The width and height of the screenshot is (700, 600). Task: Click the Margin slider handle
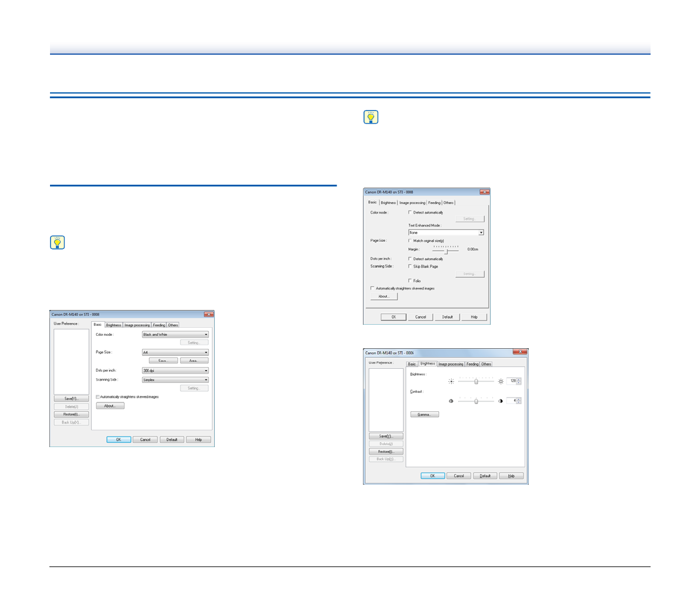(446, 251)
